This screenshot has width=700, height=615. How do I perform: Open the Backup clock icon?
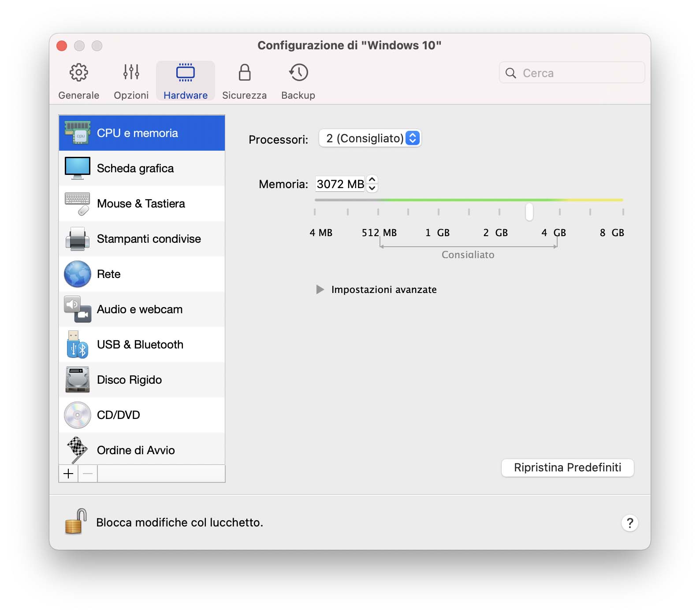click(x=298, y=72)
